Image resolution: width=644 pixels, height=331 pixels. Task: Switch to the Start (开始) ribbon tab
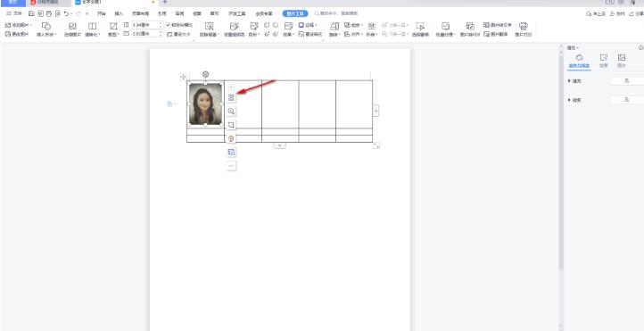pyautogui.click(x=102, y=13)
